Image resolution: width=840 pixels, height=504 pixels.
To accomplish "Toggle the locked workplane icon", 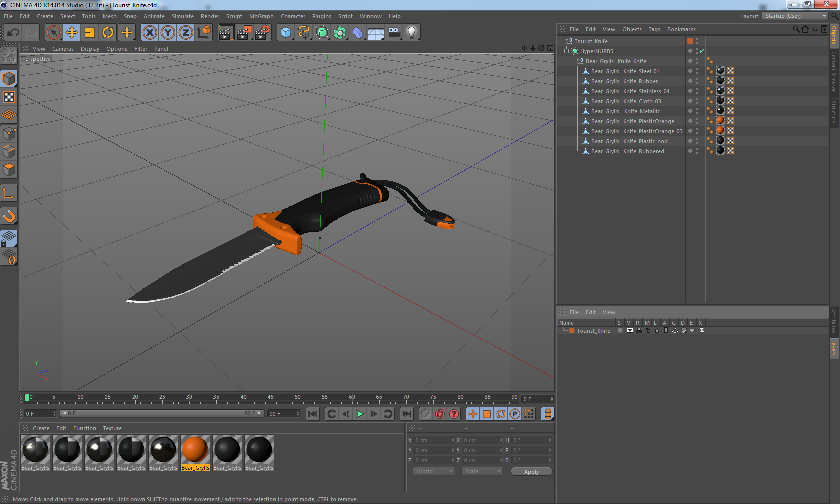I will (9, 239).
